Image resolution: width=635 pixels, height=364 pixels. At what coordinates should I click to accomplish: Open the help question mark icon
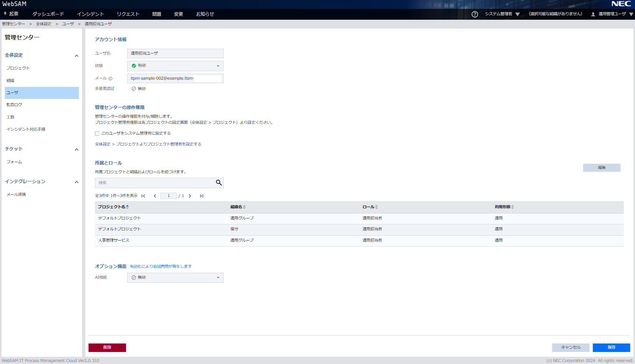[475, 14]
